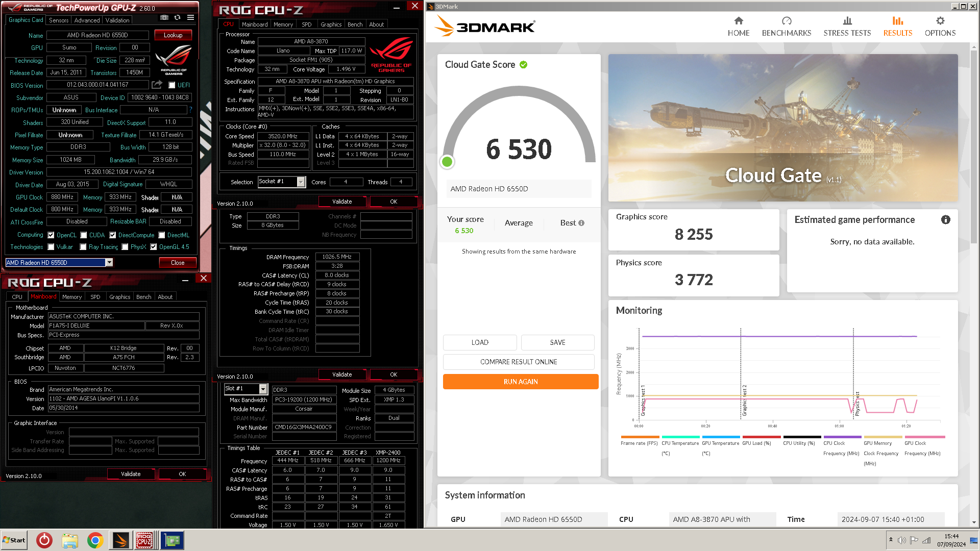
Task: Click the GPU Load (%) red legend swatch
Action: tap(762, 437)
